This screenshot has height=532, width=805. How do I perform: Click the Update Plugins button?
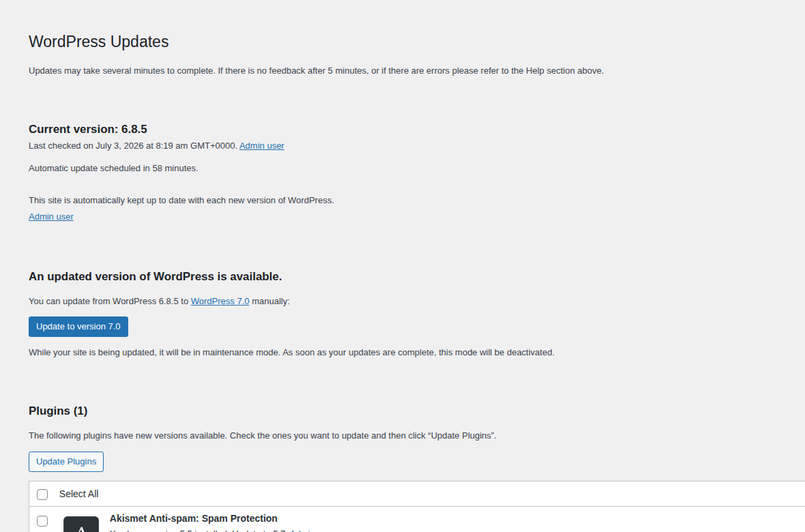point(66,462)
